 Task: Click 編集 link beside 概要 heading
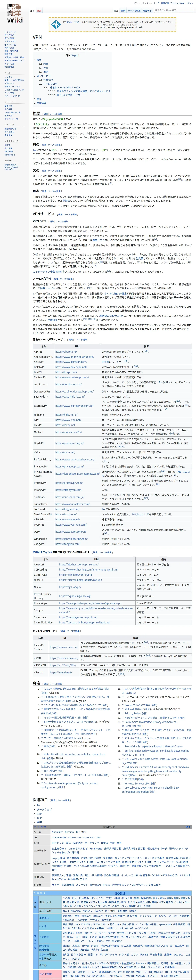coord(46,114)
